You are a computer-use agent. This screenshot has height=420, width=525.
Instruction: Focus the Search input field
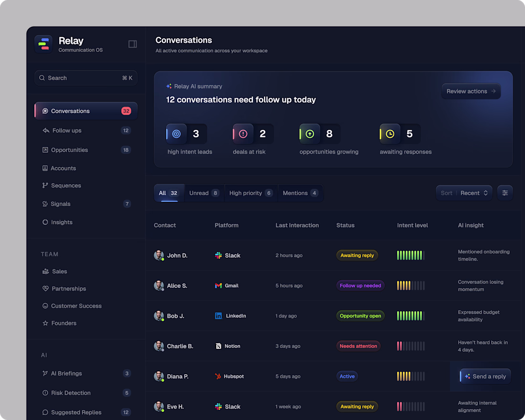coord(86,78)
